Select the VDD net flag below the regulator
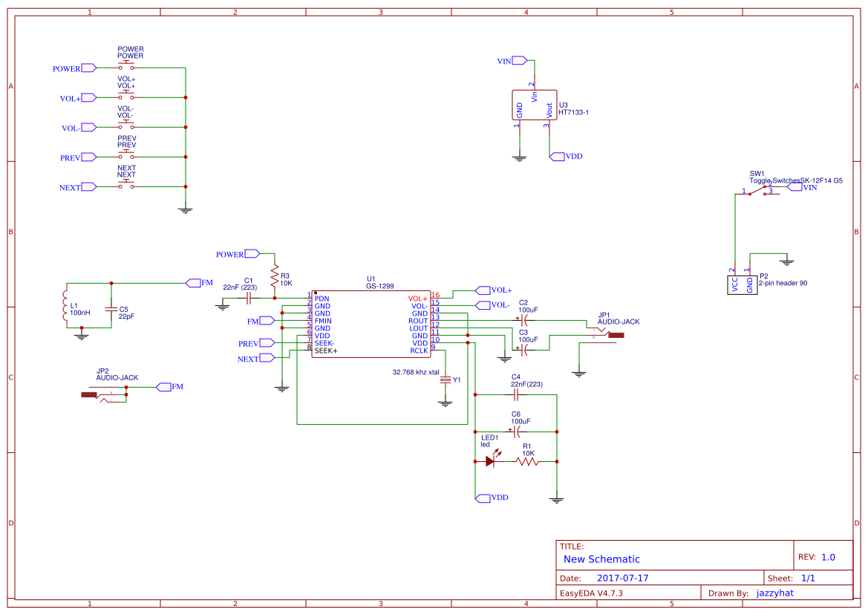 coord(558,156)
